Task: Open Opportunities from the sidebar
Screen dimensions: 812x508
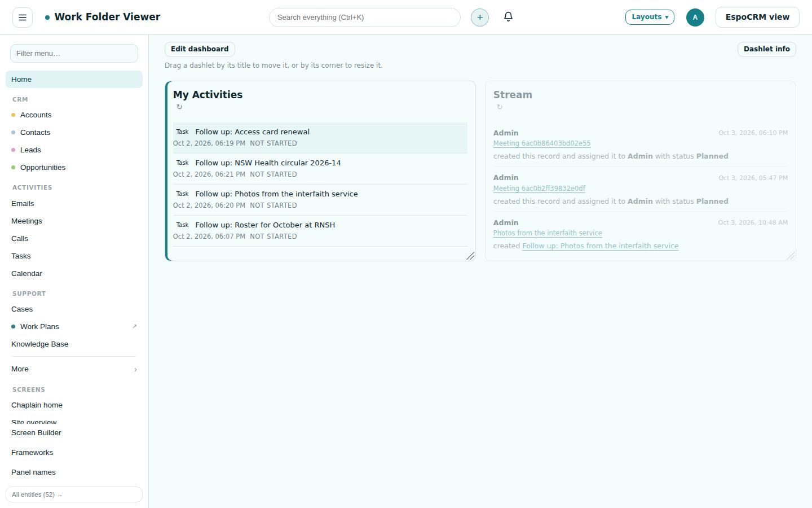Action: pos(74,167)
